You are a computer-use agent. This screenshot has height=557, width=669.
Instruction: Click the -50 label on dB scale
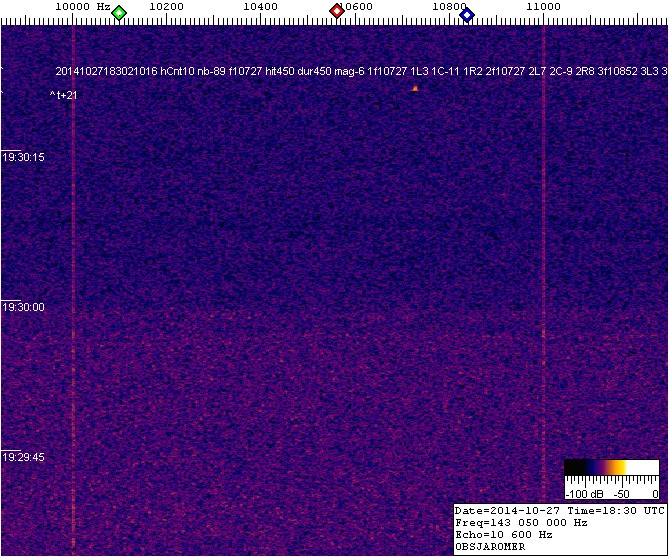tap(620, 494)
